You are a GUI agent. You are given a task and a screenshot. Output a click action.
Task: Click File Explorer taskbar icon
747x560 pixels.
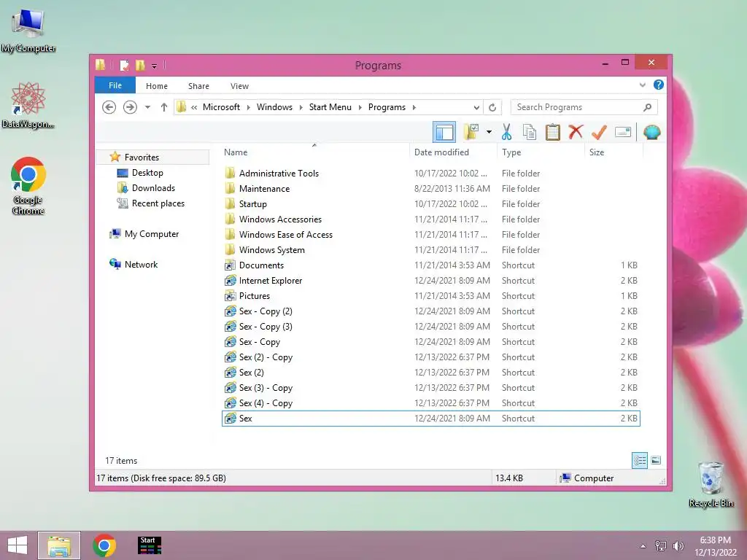59,545
